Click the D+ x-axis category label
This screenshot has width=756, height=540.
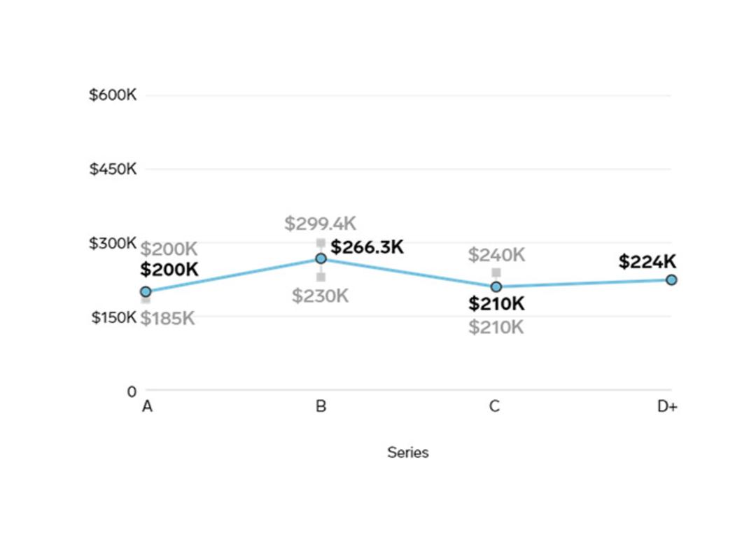(667, 407)
